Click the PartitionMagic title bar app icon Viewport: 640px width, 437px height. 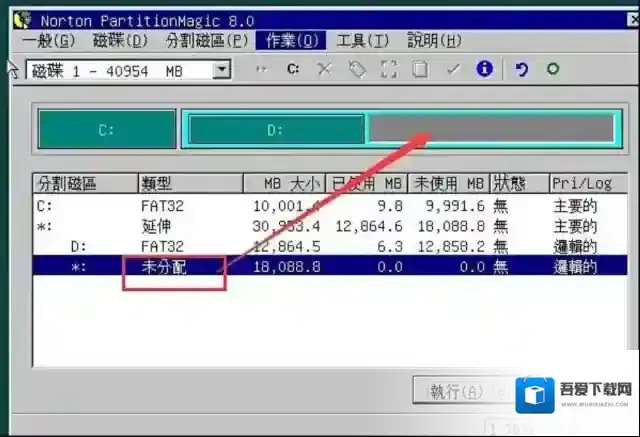(x=23, y=20)
